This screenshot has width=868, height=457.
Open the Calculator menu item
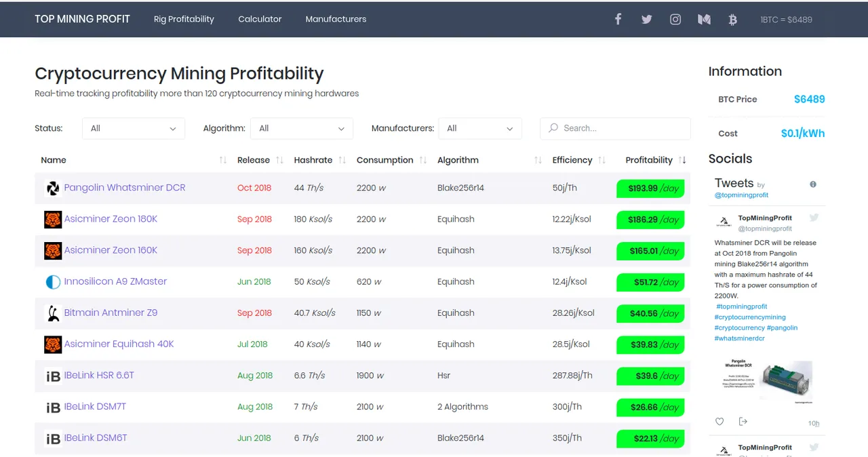point(260,19)
